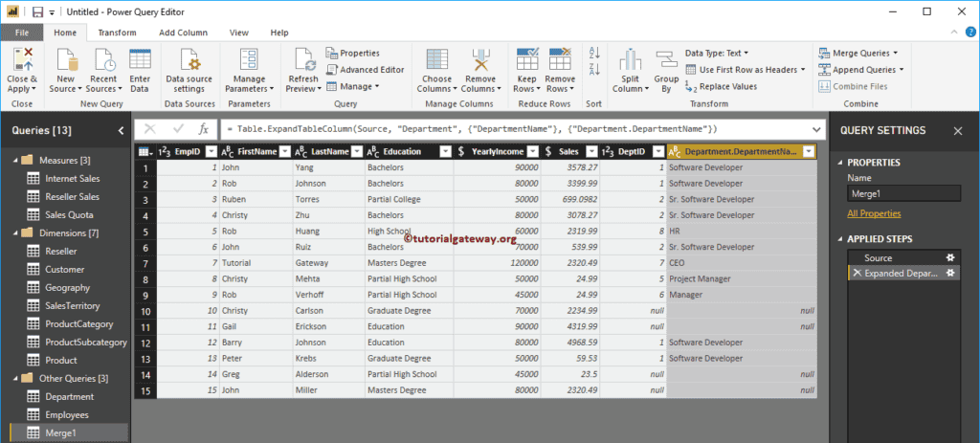Switch to the Transform tab
Viewport: 980px width, 443px height.
tap(117, 33)
